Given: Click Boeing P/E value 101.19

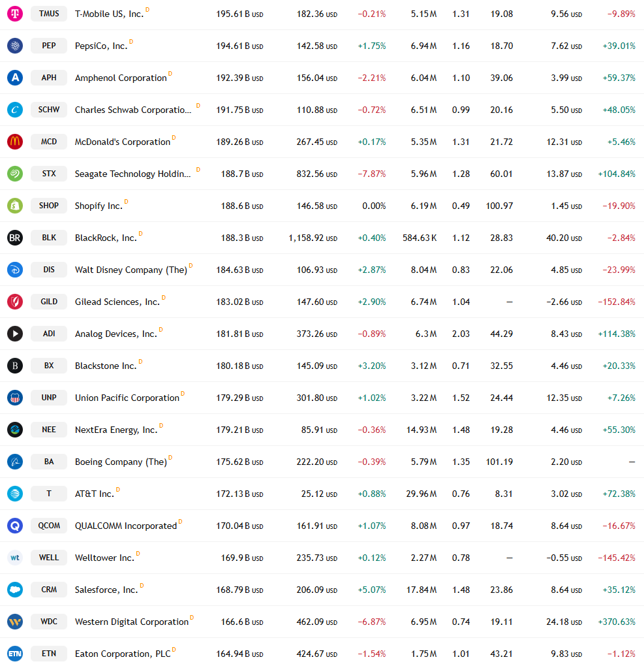Looking at the screenshot, I should (499, 462).
